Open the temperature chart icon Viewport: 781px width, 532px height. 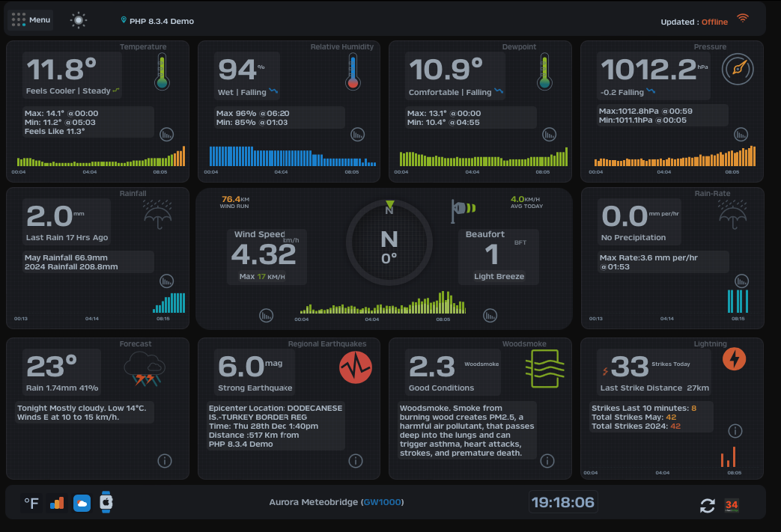pyautogui.click(x=167, y=135)
